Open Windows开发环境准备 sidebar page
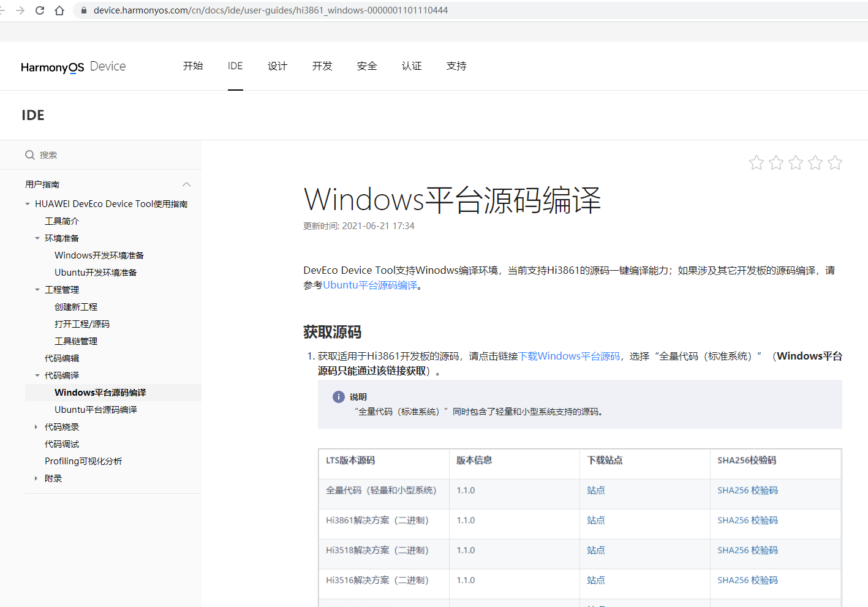 (x=99, y=255)
